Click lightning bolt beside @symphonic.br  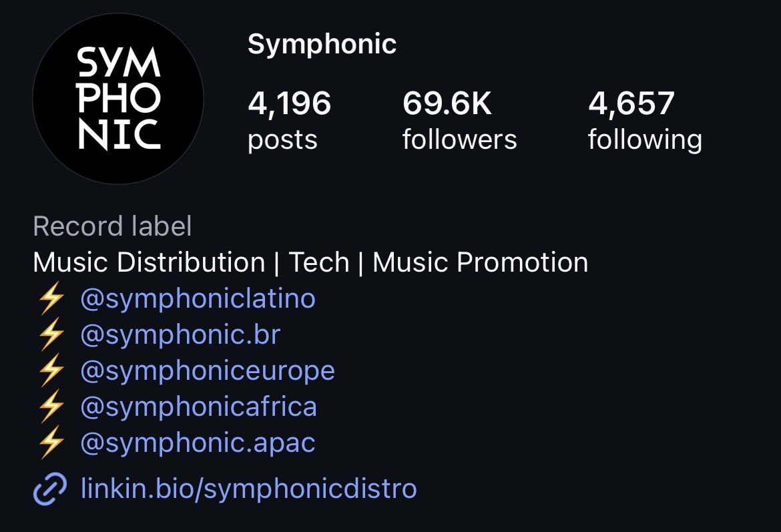click(51, 334)
